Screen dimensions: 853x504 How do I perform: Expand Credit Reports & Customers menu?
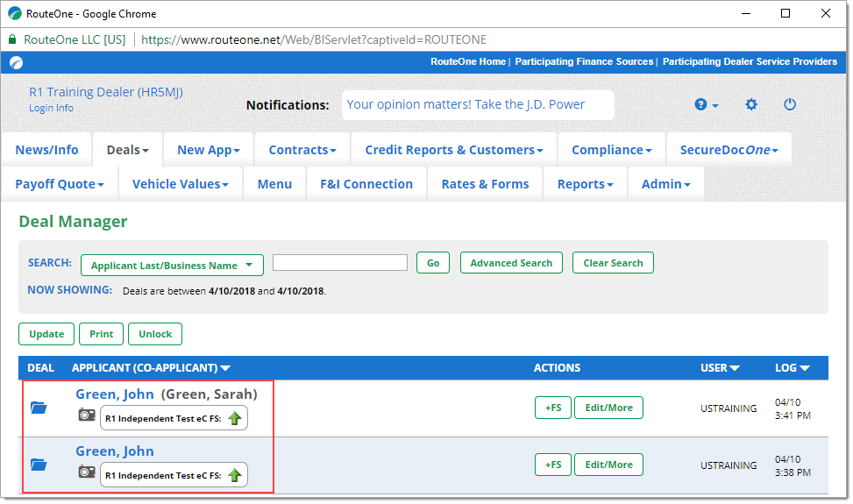[x=454, y=150]
